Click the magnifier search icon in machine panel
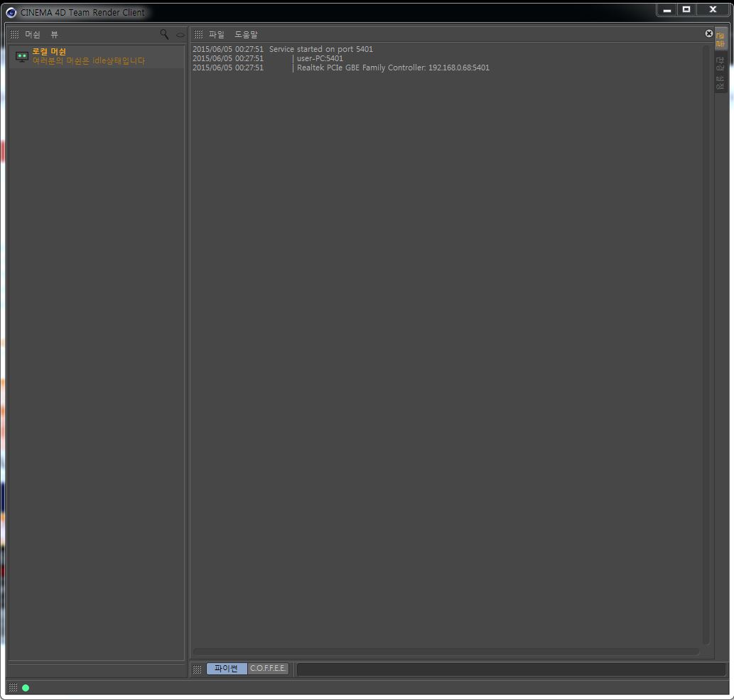 [x=164, y=34]
